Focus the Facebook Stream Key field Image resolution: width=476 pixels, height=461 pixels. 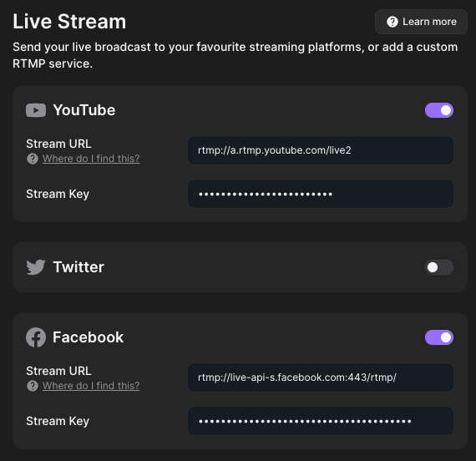point(321,421)
